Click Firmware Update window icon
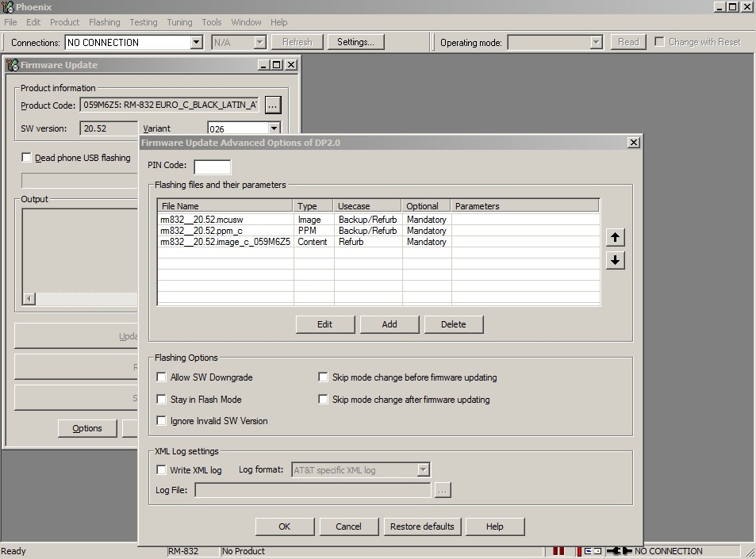Screen dimensions: 756x559 coord(13,65)
